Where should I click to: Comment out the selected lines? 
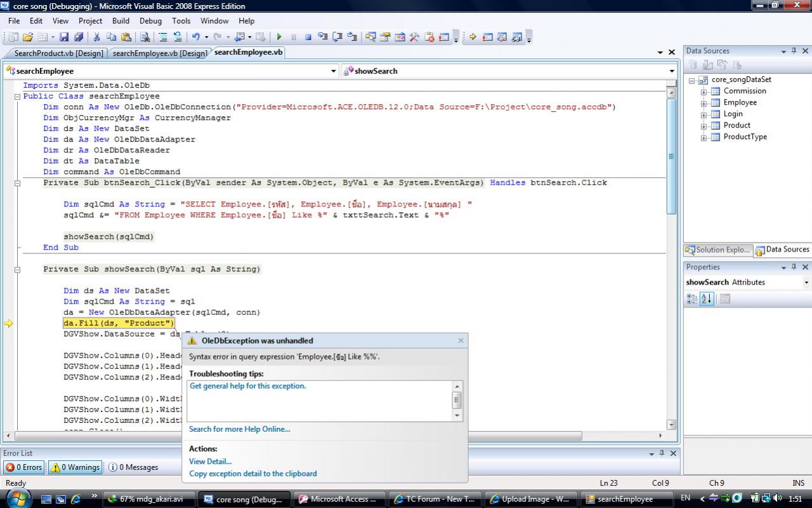(x=163, y=37)
